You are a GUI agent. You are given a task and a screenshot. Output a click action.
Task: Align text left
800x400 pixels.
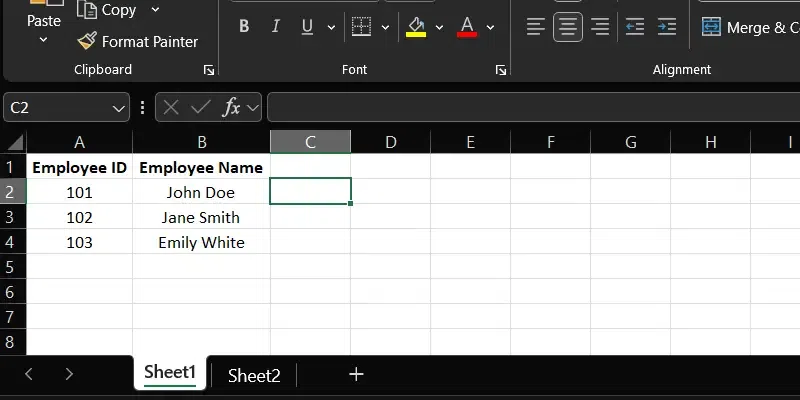click(536, 27)
